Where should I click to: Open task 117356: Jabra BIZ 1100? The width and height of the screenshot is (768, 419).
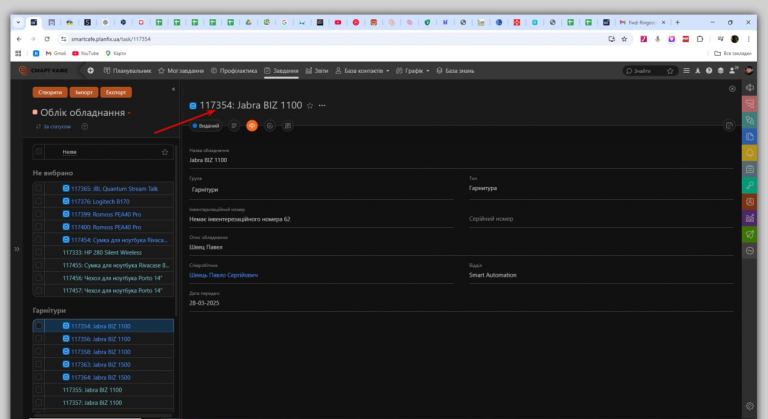coord(100,339)
